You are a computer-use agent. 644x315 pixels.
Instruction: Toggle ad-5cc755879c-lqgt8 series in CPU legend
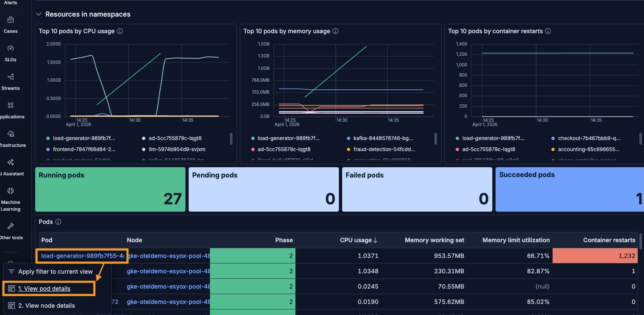tap(174, 138)
